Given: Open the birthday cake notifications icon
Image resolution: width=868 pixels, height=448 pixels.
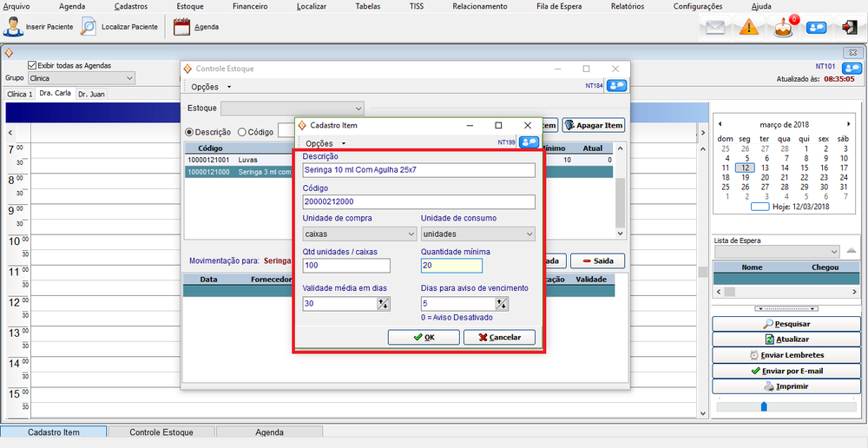Looking at the screenshot, I should 784,28.
